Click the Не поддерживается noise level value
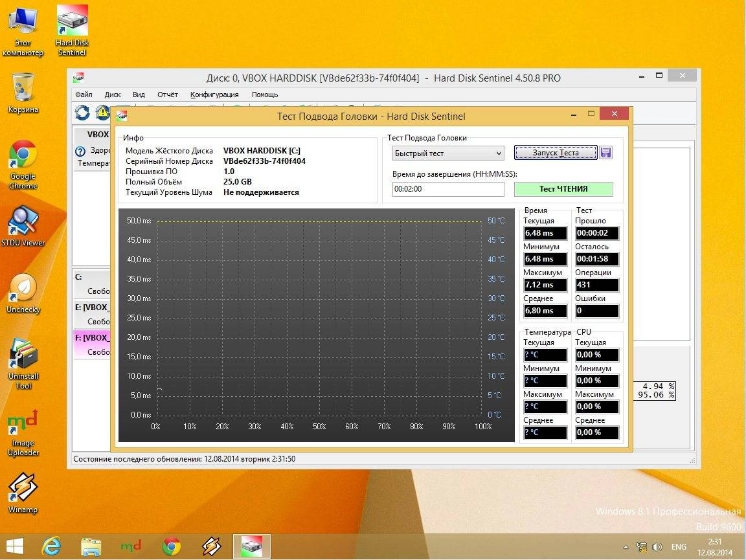The image size is (746, 560). tap(261, 192)
